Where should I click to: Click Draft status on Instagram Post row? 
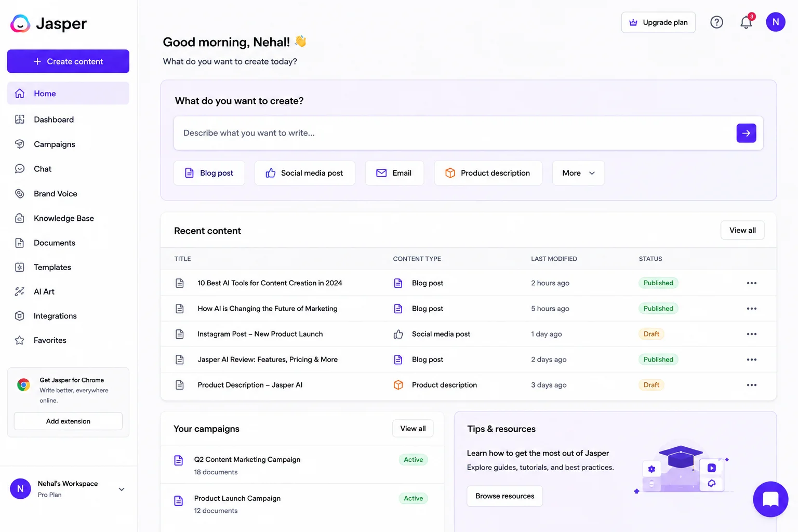(x=651, y=334)
